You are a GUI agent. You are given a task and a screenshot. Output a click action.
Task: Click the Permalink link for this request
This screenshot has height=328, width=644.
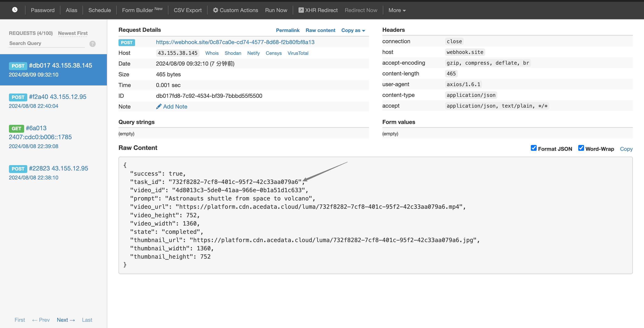pyautogui.click(x=288, y=30)
